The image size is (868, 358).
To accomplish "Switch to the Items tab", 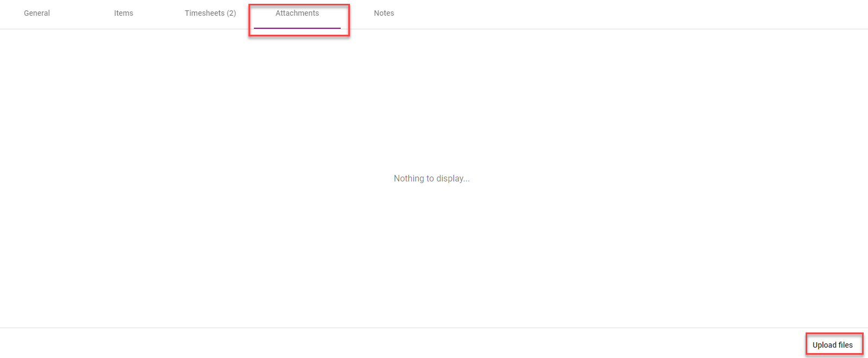I will 123,13.
